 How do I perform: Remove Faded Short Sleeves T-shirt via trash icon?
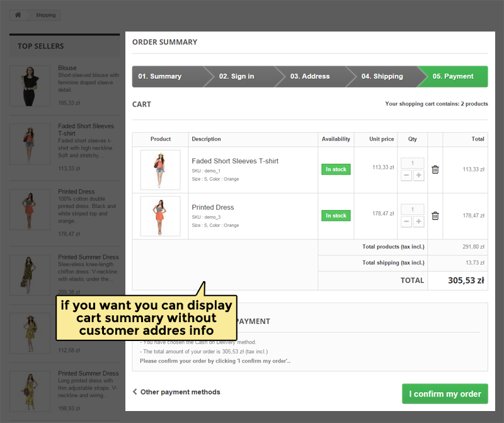(435, 169)
